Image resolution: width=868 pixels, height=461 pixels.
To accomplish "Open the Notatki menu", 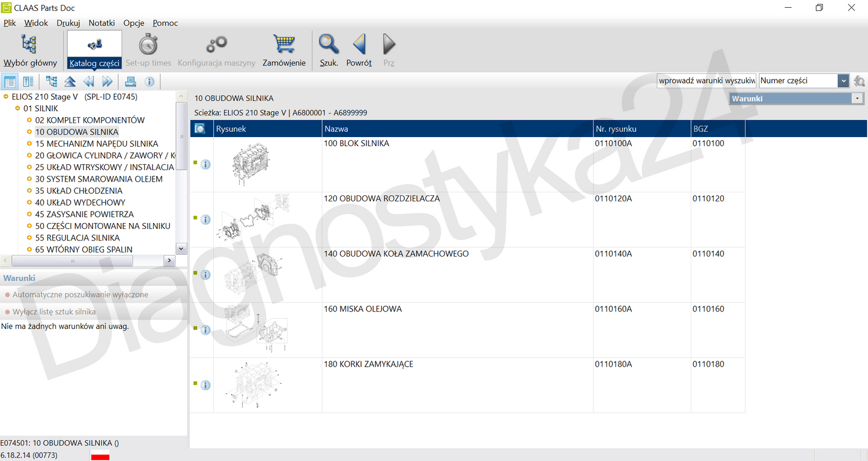I will tap(102, 23).
